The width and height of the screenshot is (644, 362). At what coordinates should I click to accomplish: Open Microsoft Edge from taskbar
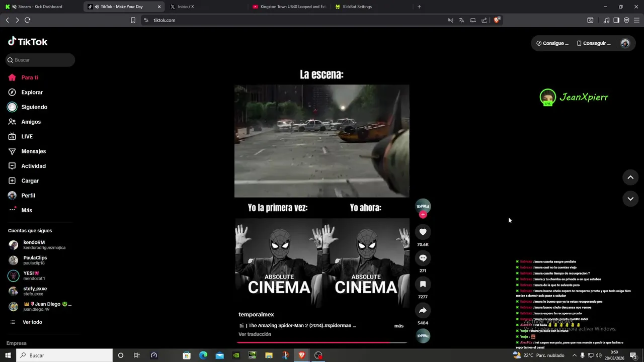point(203,355)
